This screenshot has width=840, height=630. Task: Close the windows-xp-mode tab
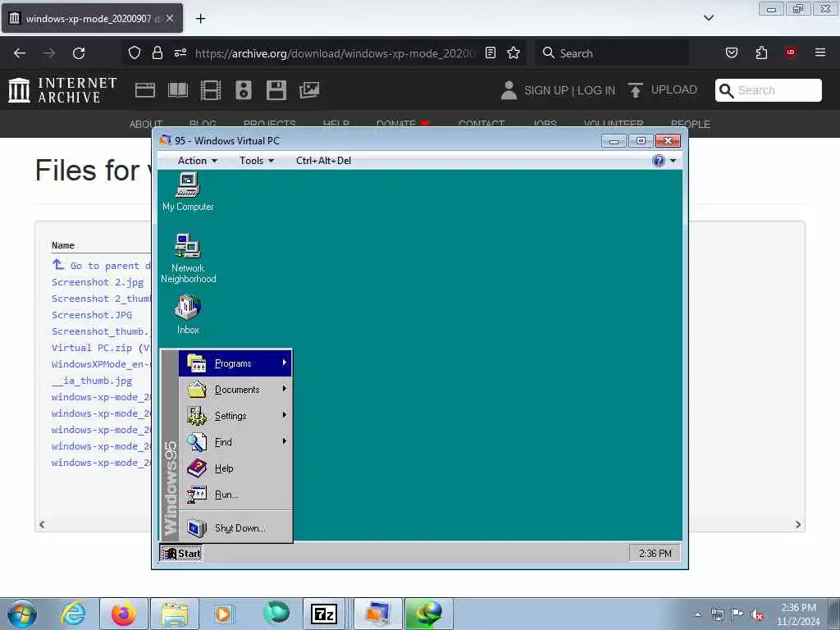169,18
